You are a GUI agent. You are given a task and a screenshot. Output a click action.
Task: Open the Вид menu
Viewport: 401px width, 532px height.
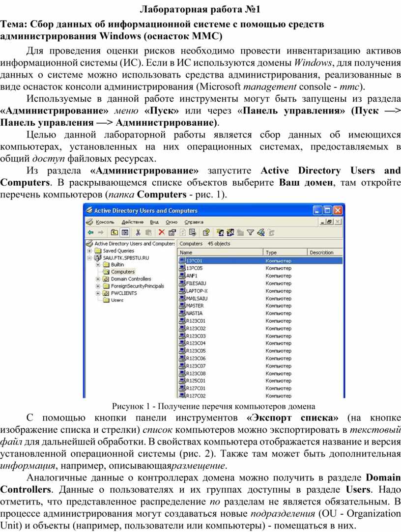[x=154, y=222]
